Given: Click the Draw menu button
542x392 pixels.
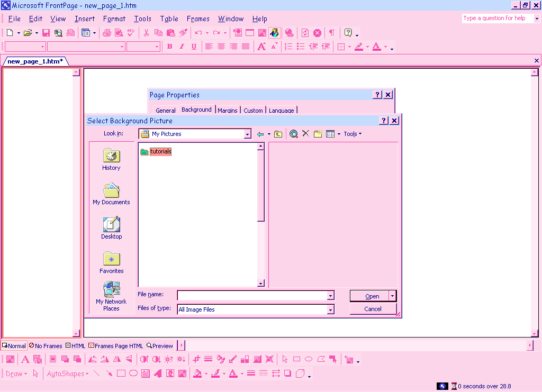Looking at the screenshot, I should 16,373.
